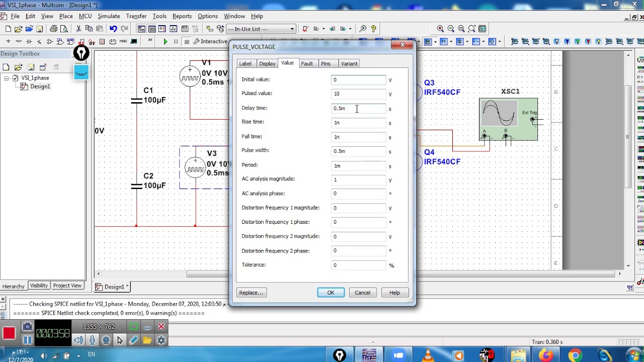Switch to the Display tab
The height and width of the screenshot is (362, 644).
pyautogui.click(x=267, y=63)
